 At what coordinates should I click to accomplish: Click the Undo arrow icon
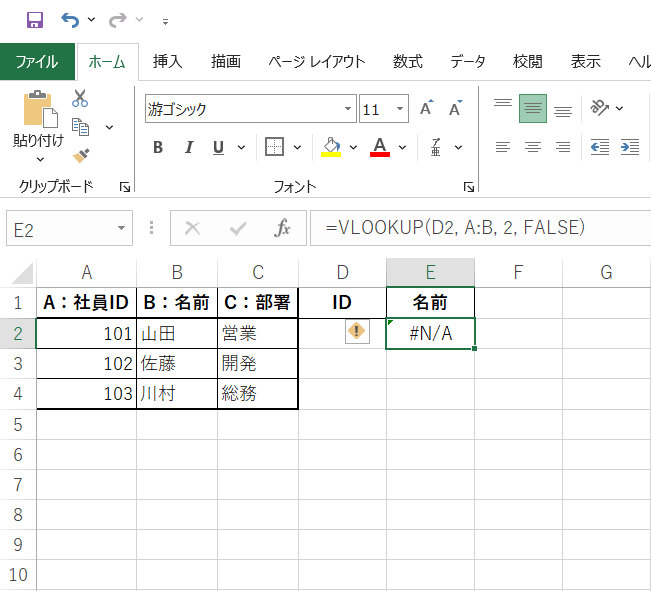(x=70, y=20)
